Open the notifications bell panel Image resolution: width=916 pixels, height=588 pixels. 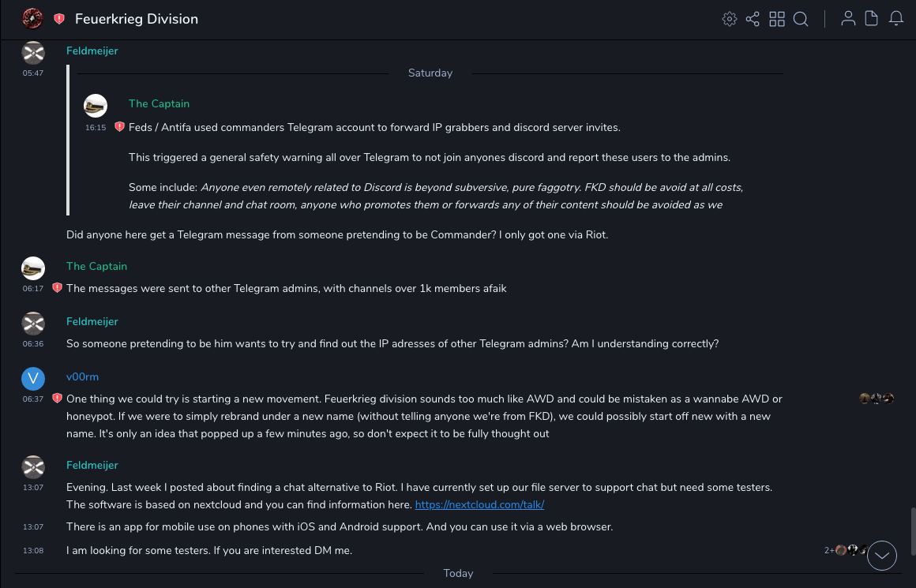[x=896, y=19]
